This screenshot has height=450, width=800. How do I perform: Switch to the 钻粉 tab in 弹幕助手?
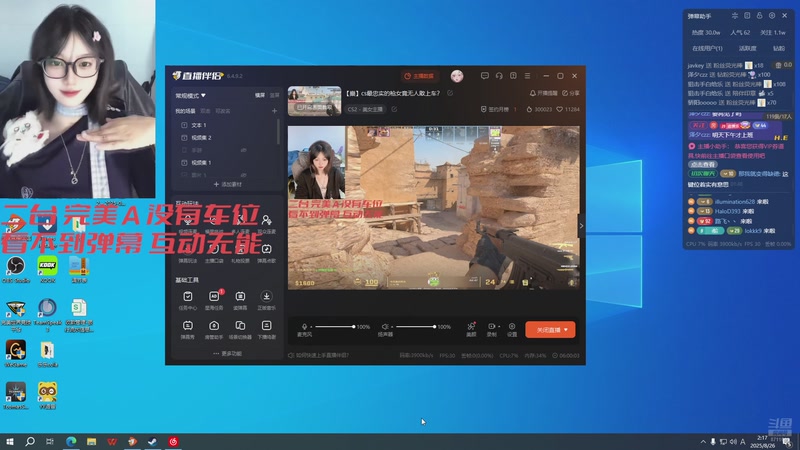click(x=779, y=48)
